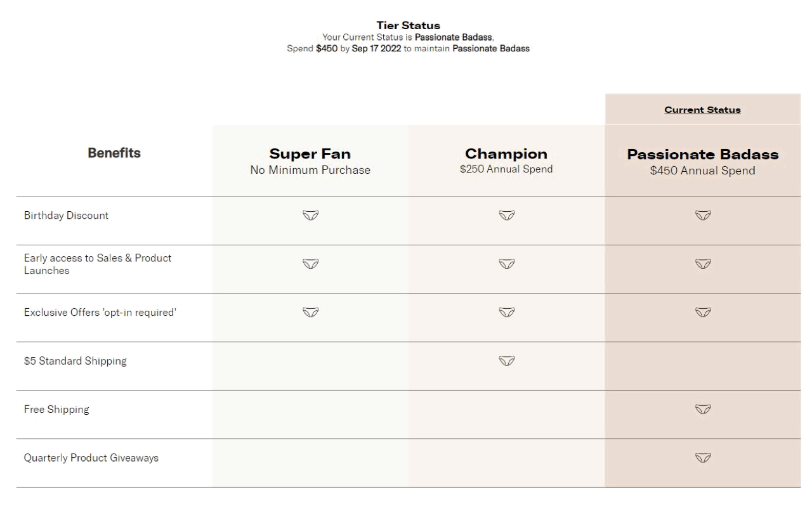
Task: Select the Super Fan tier heading
Action: coord(310,154)
